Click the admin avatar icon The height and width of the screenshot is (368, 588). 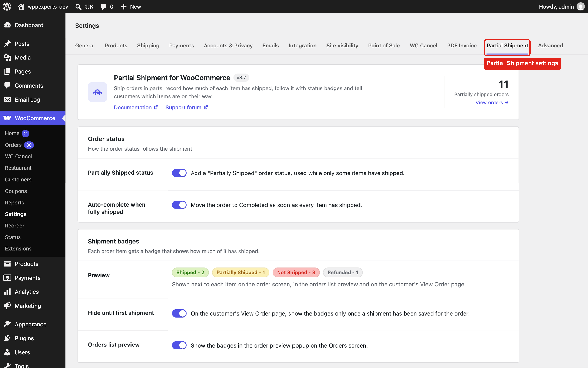point(581,7)
